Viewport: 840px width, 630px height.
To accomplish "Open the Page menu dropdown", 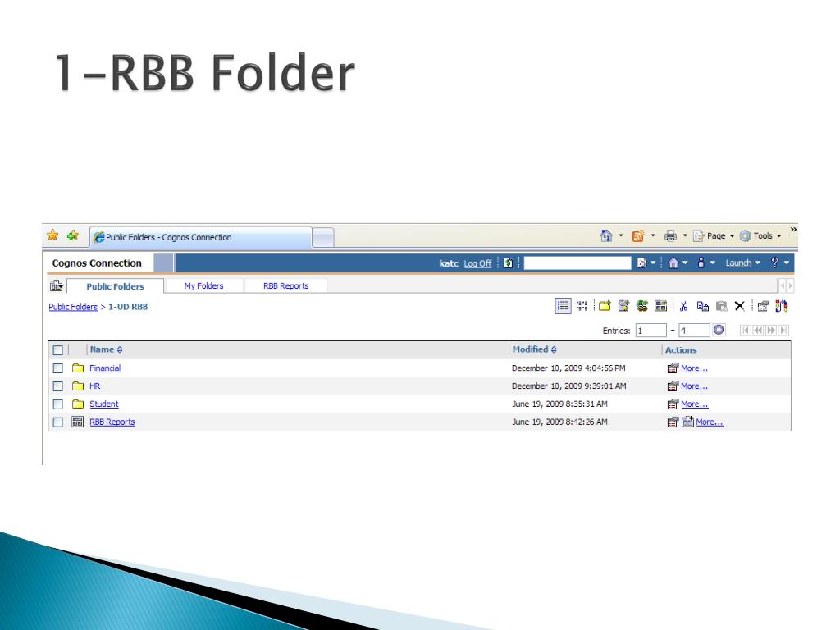I will click(714, 235).
